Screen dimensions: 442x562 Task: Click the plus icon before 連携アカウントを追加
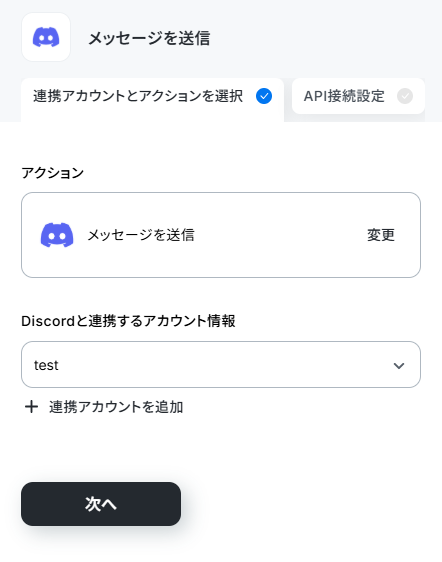[x=32, y=407]
